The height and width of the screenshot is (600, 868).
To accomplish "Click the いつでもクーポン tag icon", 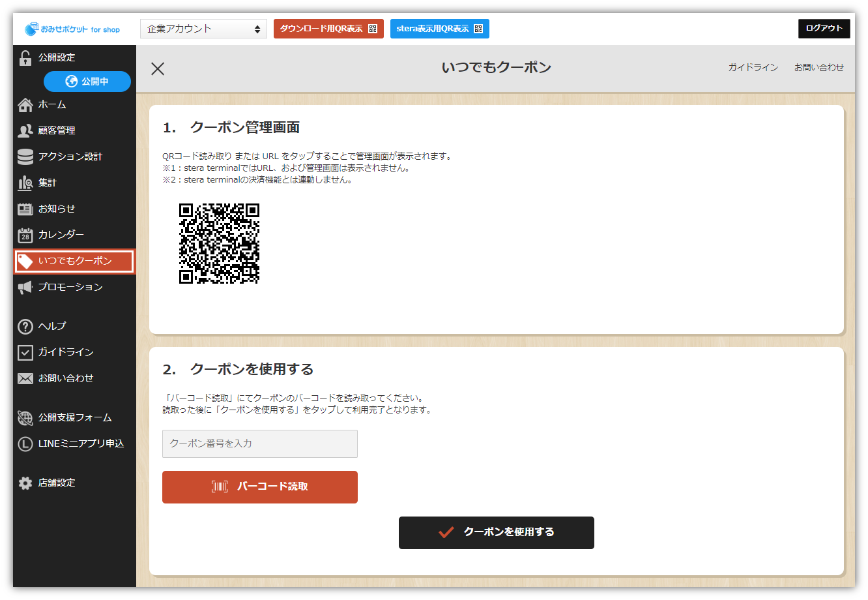I will pos(25,262).
